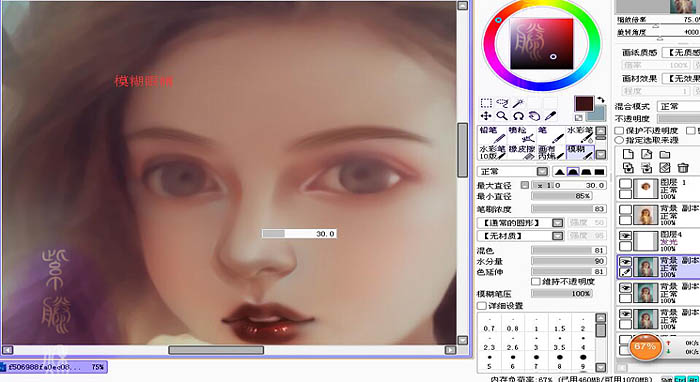
Task: Adjust the 混色 blending slider
Action: [x=569, y=250]
